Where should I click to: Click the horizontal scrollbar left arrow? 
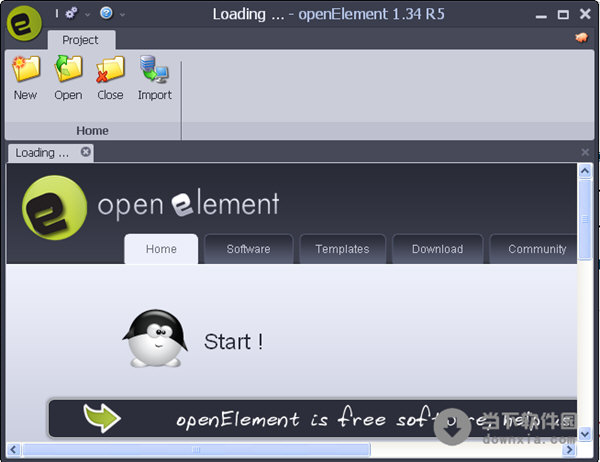pos(13,449)
